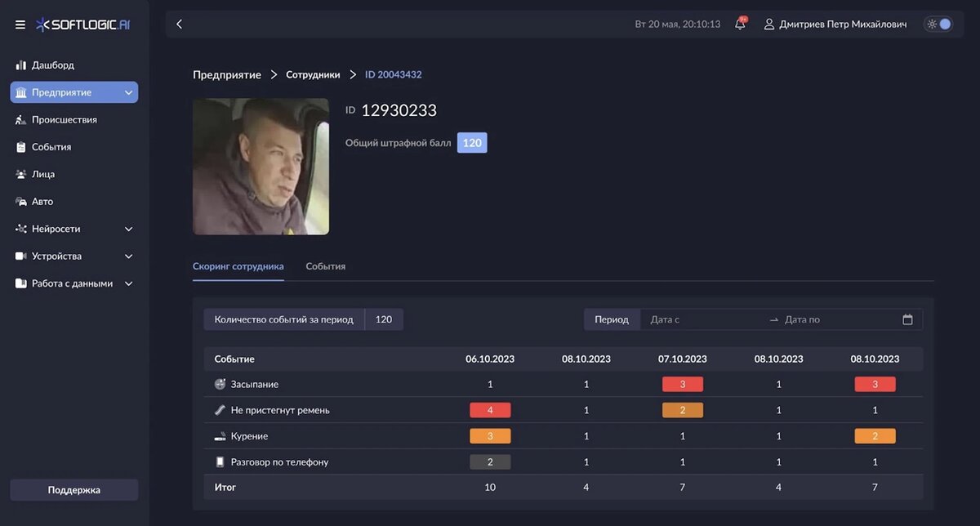Click the ID 20043432 breadcrumb
Image resolution: width=980 pixels, height=526 pixels.
pos(394,74)
